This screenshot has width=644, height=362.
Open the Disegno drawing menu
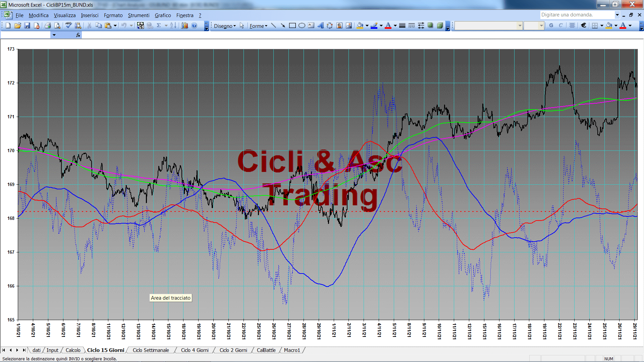coord(225,26)
